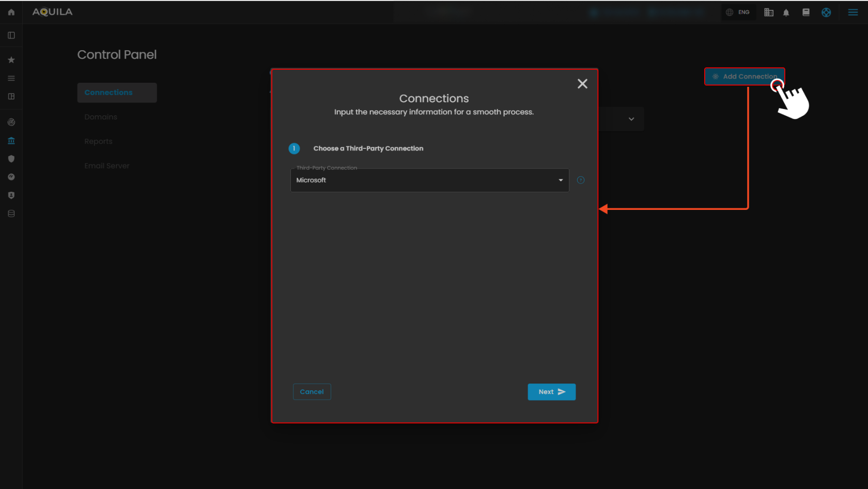
Task: Click the notifications bell icon
Action: coord(786,12)
